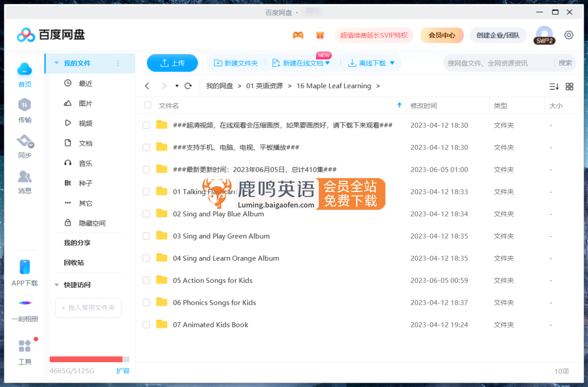This screenshot has width=588, height=387.
Task: Open the settings hexagon icon
Action: (x=569, y=35)
